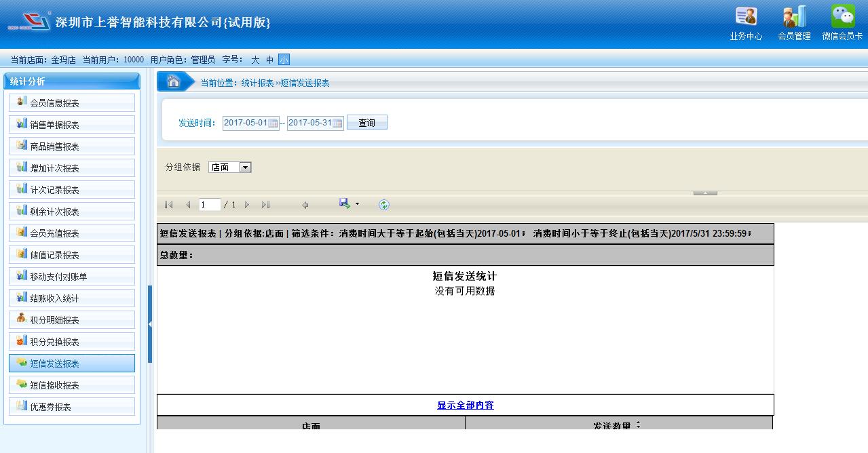Screen dimensions: 868x453
Task: Open the start date calendar picker
Action: click(x=273, y=123)
